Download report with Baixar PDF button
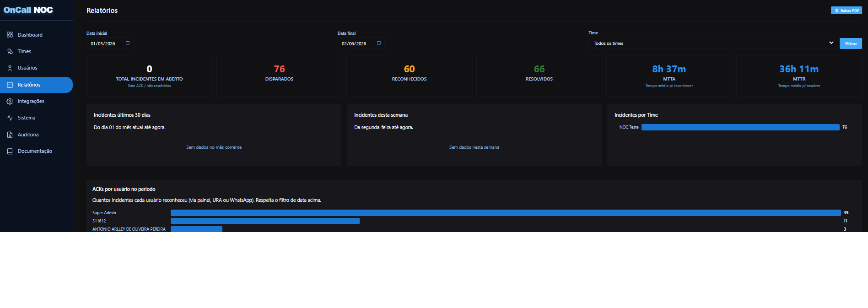Screen dimensions: 868x308 (846, 10)
